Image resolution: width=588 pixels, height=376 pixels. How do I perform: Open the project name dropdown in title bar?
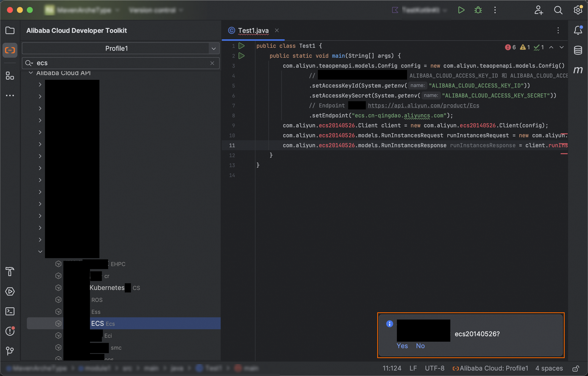82,10
